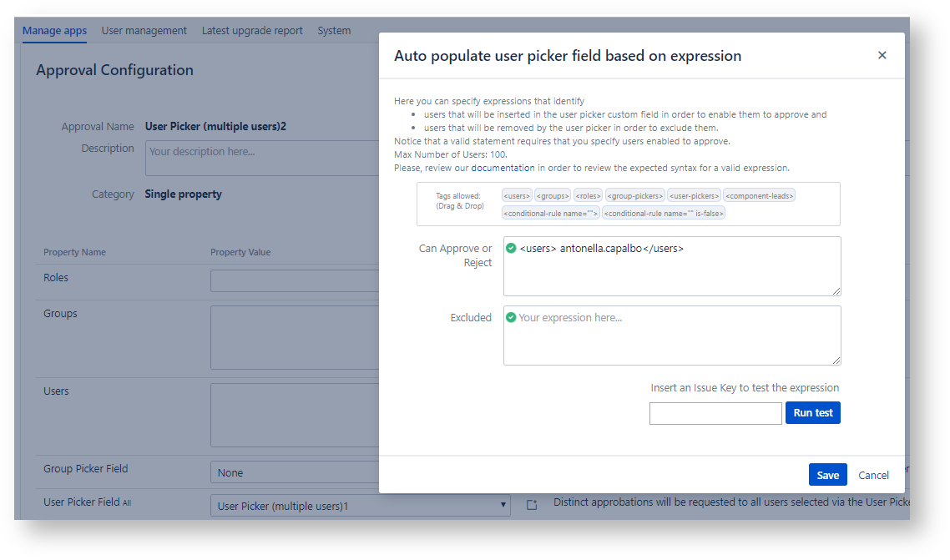Click the green check icon in Can Approve field
950x560 pixels.
tap(511, 248)
